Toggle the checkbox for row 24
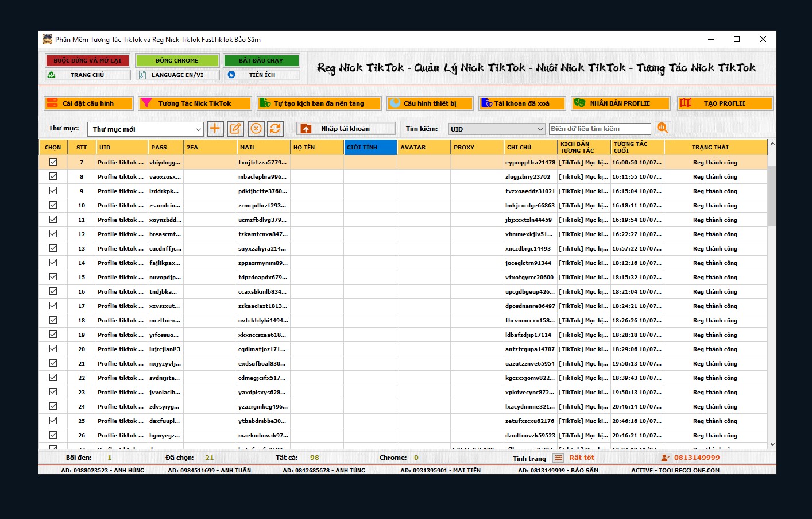 [53, 406]
